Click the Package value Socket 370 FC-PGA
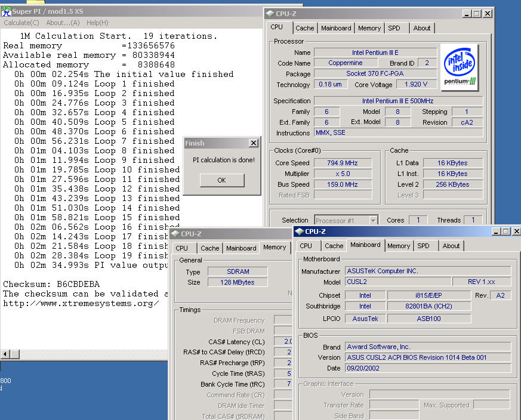521x420 pixels. coord(375,73)
